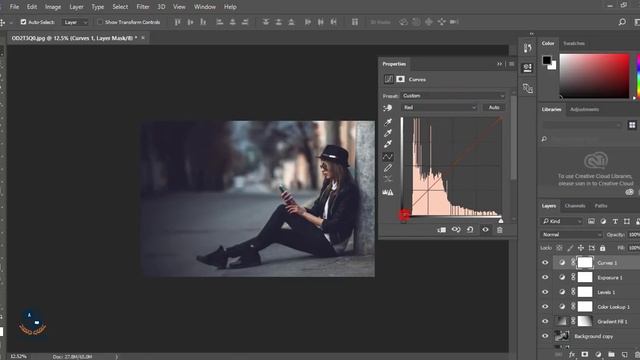Click inside the red color picker field
The image size is (640, 360).
pos(594,76)
